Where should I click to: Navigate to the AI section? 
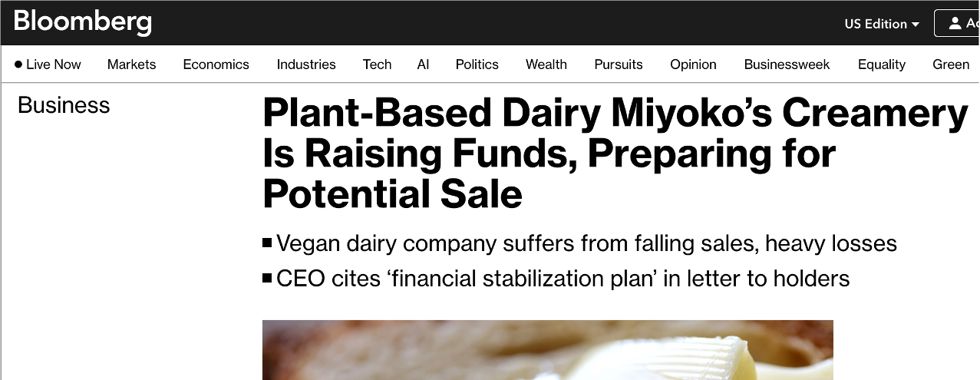coord(423,64)
